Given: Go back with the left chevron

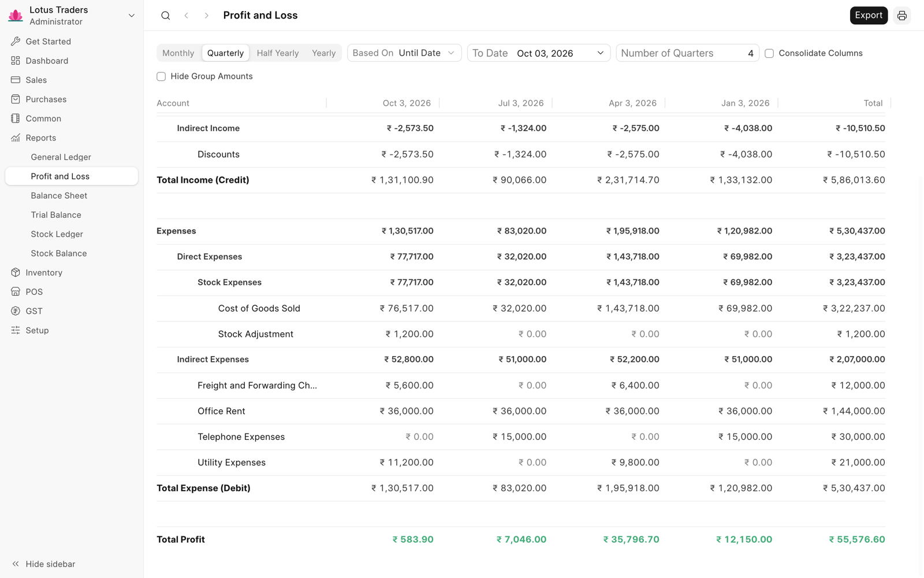Looking at the screenshot, I should (x=187, y=16).
